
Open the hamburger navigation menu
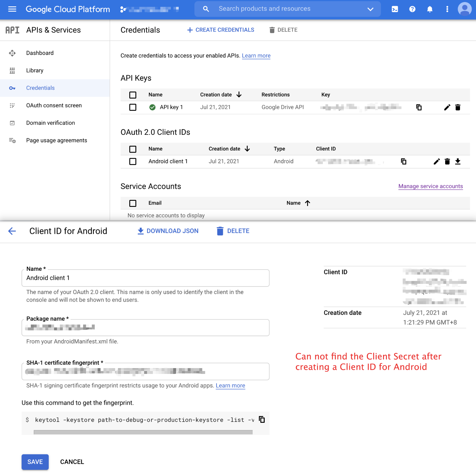[12, 9]
